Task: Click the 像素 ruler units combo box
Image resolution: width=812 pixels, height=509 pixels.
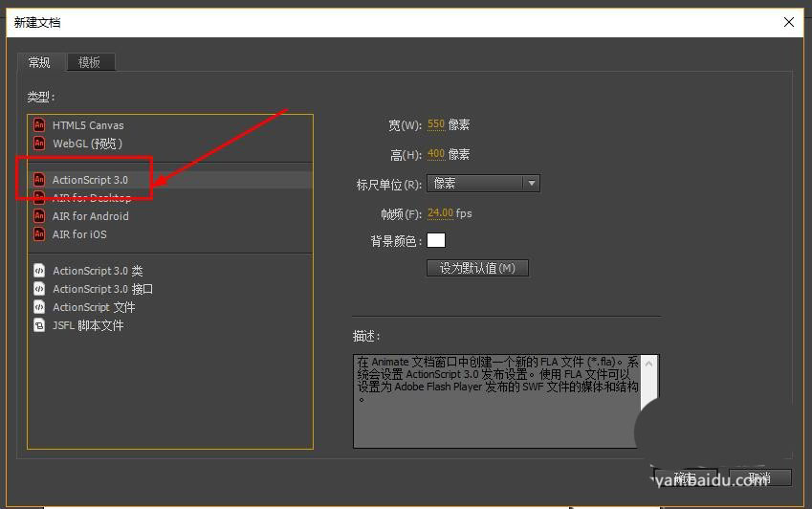Action: pos(483,184)
